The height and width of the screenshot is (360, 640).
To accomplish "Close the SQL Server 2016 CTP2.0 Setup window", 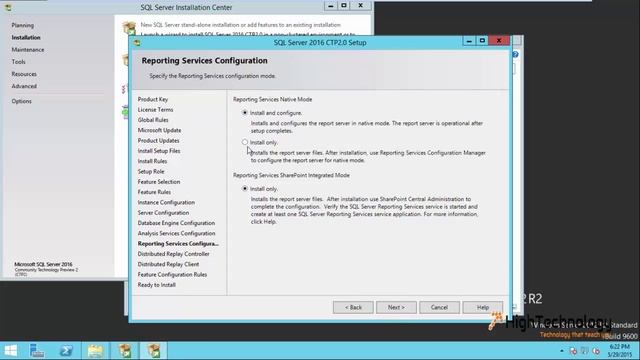I will pyautogui.click(x=499, y=41).
